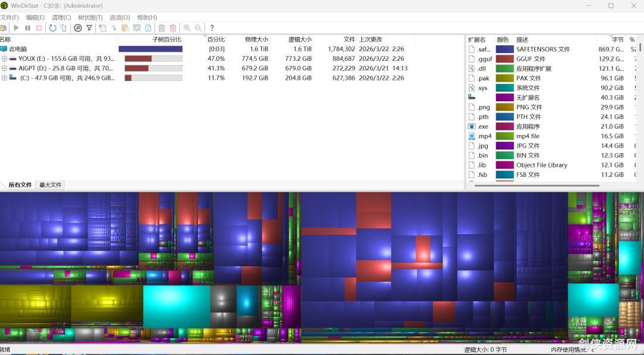Click the red delete trash icon
Viewport: 644px width, 355px height.
click(x=173, y=28)
